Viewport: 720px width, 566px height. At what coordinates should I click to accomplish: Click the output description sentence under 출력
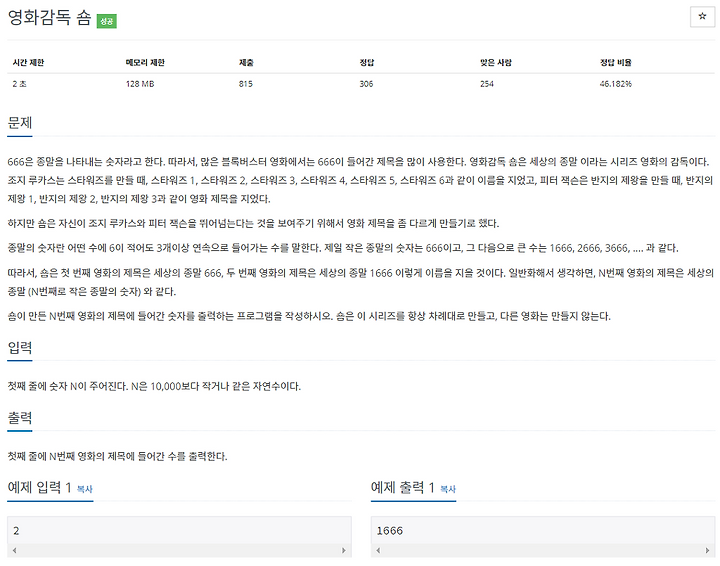tap(118, 456)
